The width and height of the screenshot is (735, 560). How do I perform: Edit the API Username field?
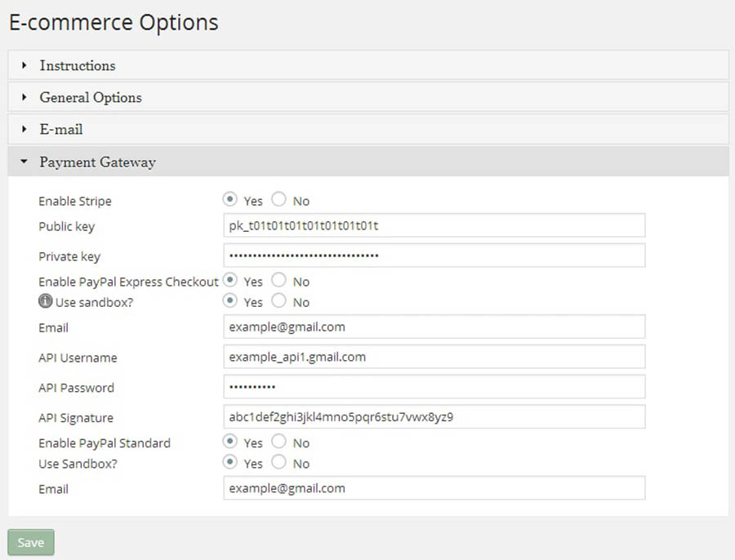434,357
